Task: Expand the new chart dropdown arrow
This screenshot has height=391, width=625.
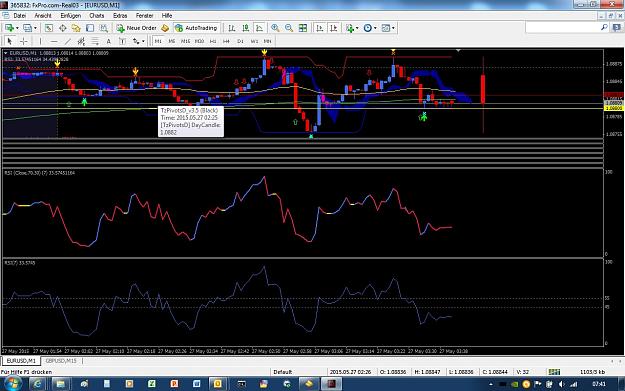Action: 17,28
